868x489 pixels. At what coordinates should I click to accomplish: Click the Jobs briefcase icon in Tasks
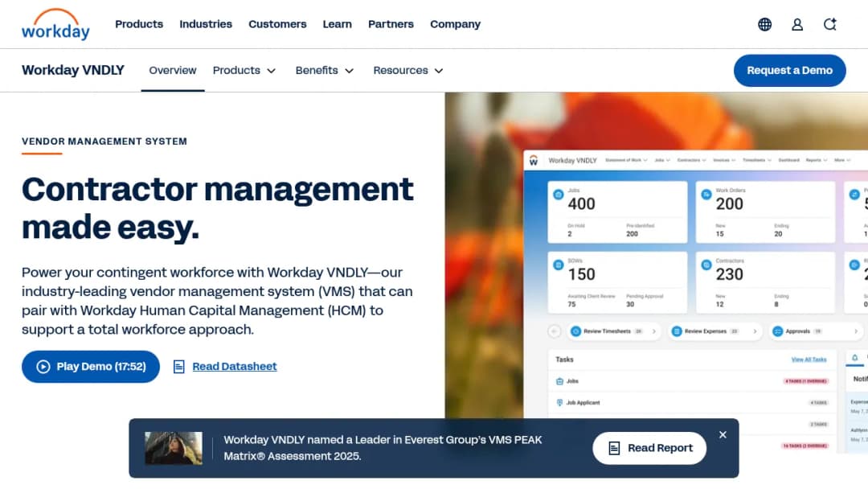click(559, 381)
